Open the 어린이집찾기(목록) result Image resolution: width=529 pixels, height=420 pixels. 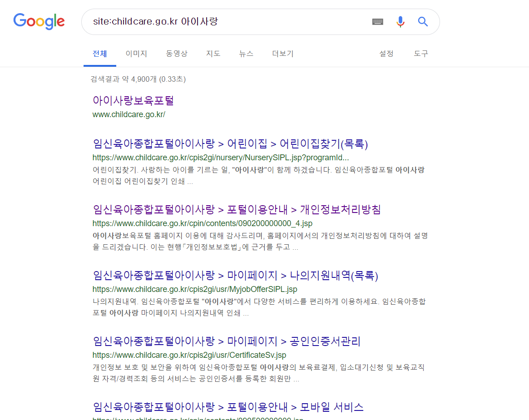[230, 144]
